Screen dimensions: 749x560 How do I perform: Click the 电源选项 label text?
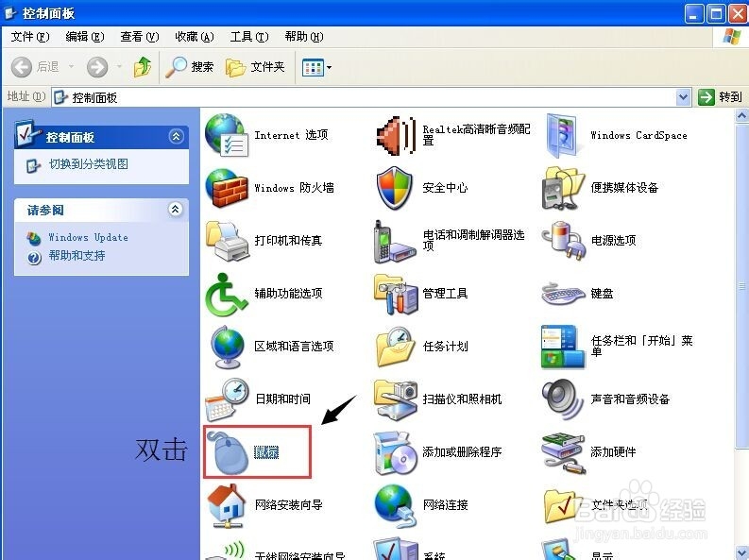613,241
